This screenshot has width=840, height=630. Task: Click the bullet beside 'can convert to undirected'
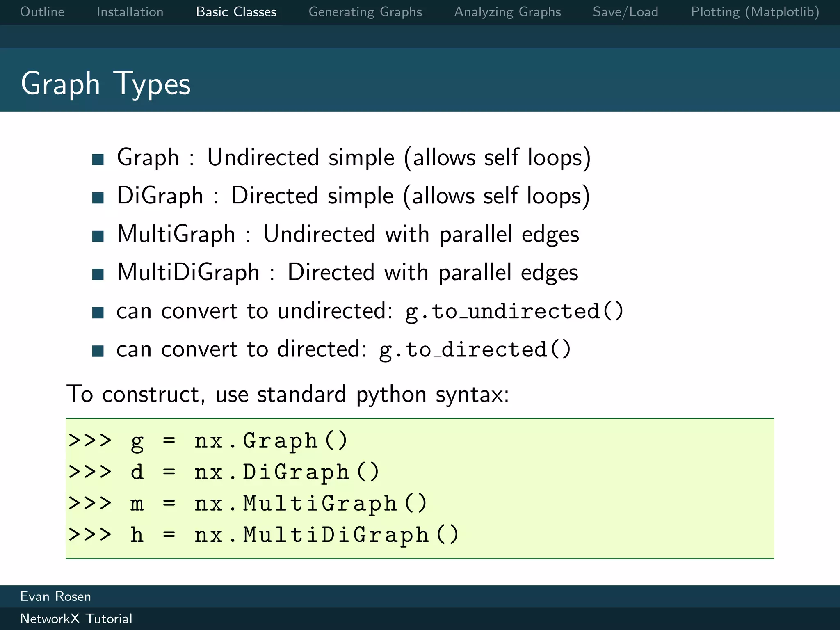point(98,313)
